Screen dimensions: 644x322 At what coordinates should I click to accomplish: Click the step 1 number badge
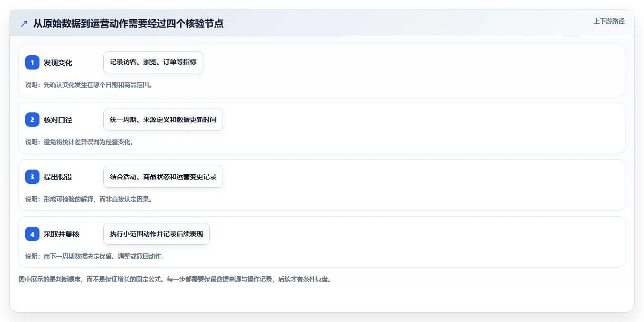[x=32, y=62]
